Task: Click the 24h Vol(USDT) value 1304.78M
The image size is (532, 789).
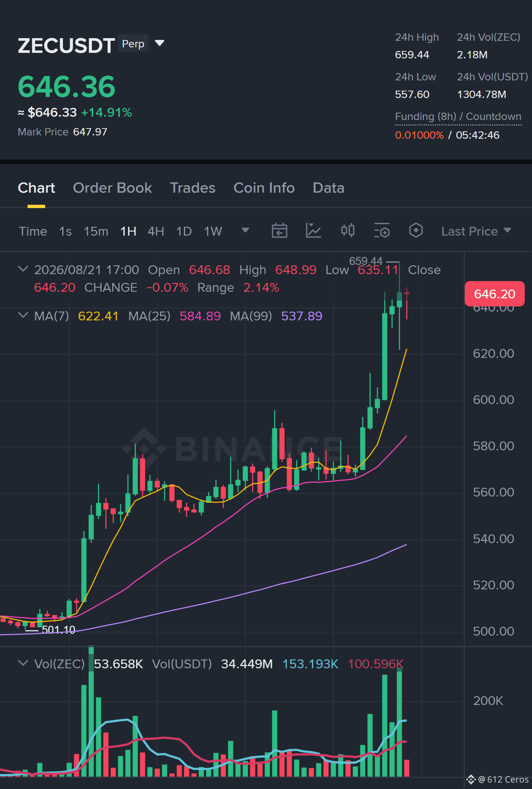Action: pos(482,94)
